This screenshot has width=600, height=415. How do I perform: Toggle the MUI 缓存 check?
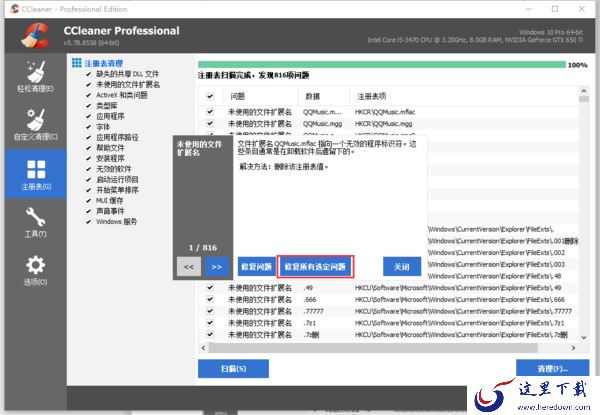88,200
